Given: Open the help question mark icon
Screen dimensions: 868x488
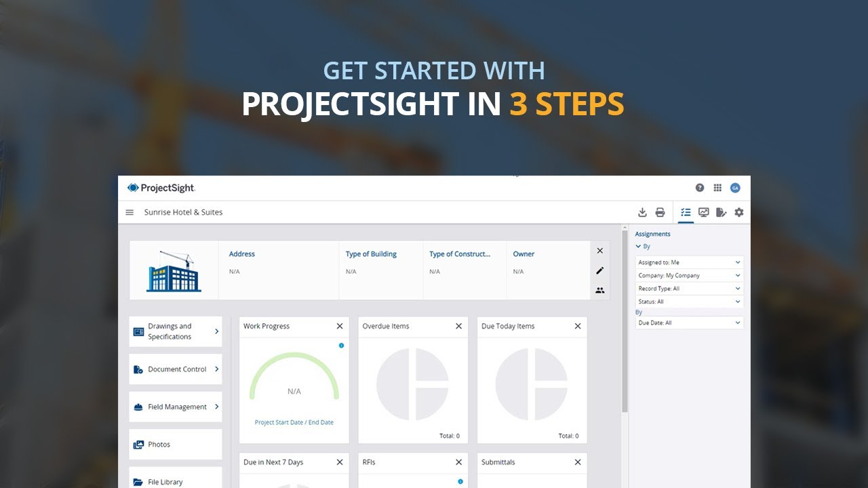Looking at the screenshot, I should 700,188.
